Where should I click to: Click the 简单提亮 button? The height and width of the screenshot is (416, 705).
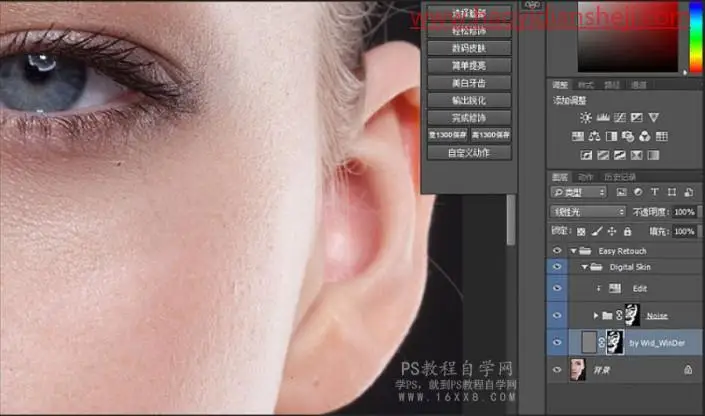click(x=469, y=66)
